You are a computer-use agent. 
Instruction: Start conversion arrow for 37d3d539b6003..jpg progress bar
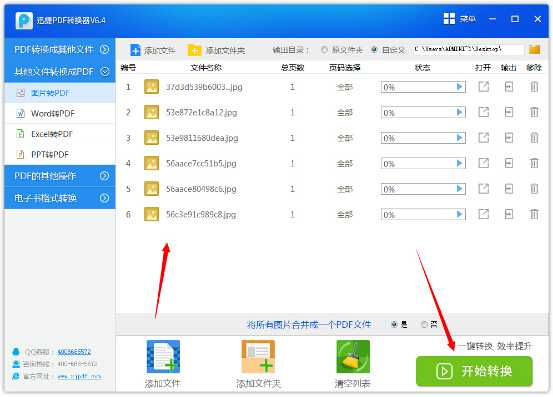tap(459, 87)
